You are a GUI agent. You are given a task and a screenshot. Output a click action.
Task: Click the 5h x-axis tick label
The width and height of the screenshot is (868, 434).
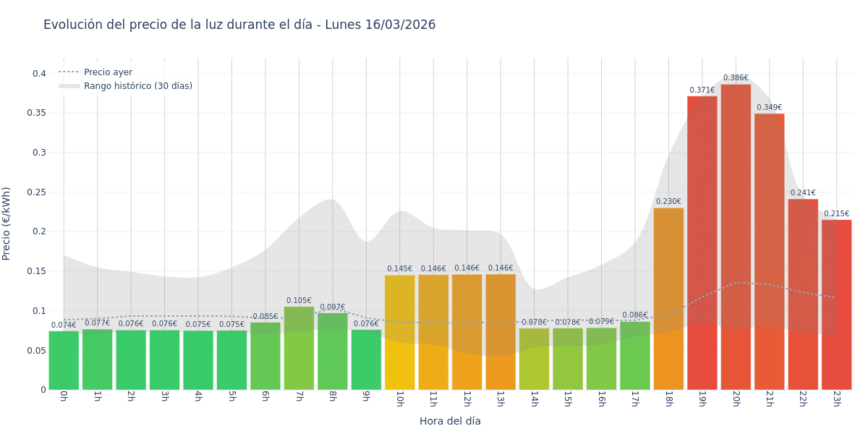231,399
